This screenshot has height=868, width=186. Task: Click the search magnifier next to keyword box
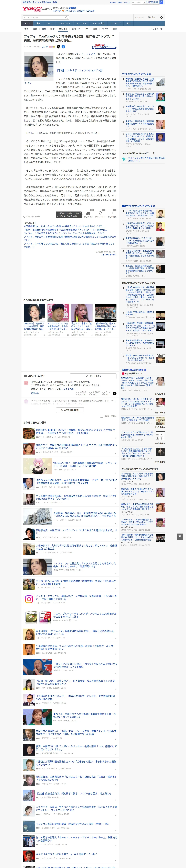tap(66, 17)
